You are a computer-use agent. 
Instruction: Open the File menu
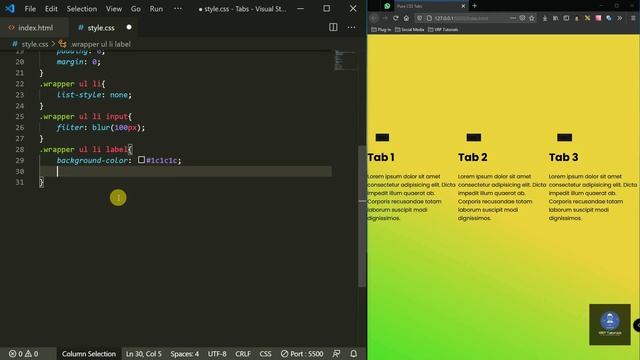30,9
